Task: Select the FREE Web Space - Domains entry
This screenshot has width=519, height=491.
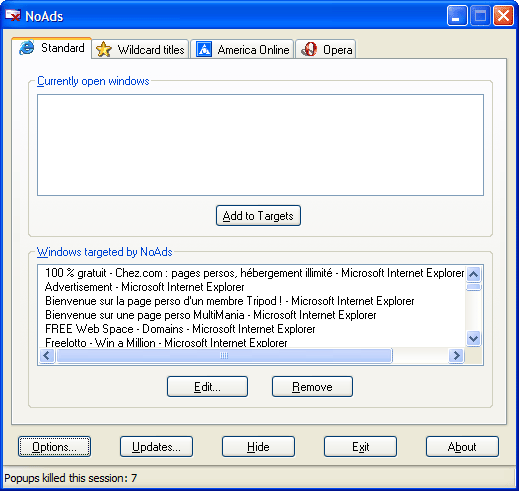Action: tap(180, 329)
